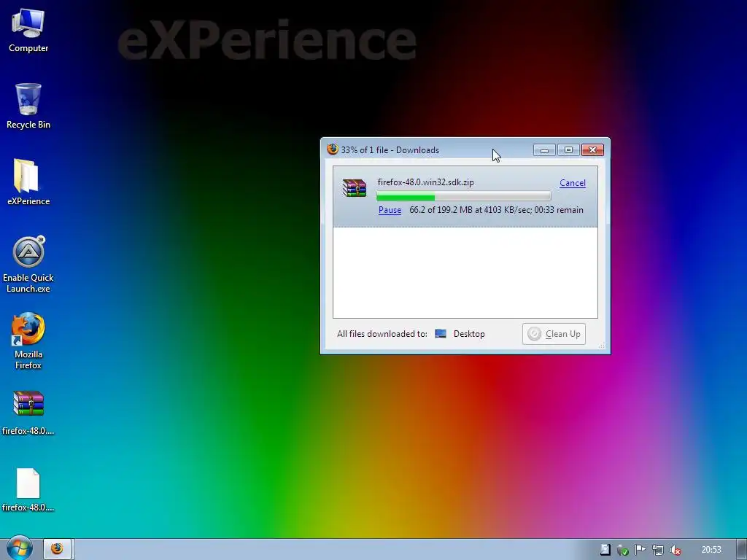
Task: Click the muted volume tray icon
Action: click(x=675, y=550)
